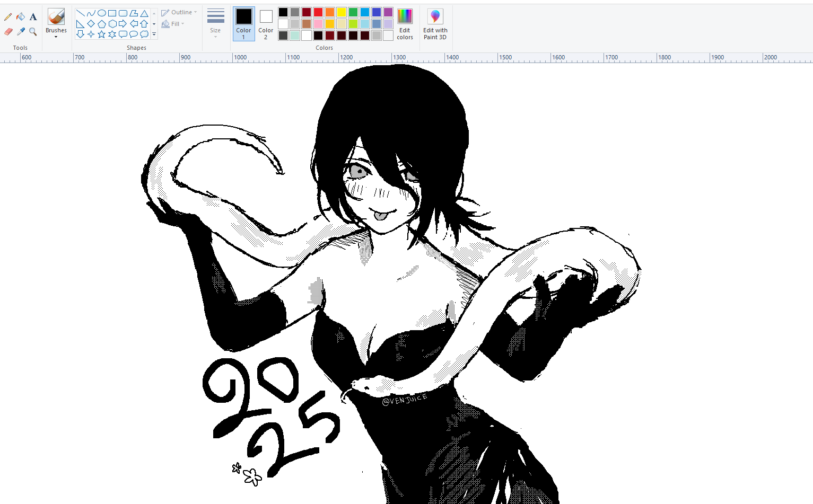The height and width of the screenshot is (504, 813).
Task: Pick the orange palette swatch
Action: pyautogui.click(x=330, y=12)
